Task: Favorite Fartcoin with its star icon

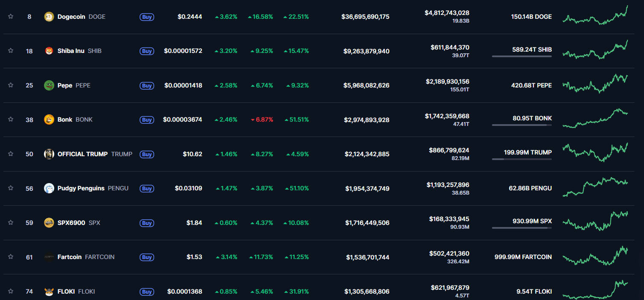Action: point(11,257)
